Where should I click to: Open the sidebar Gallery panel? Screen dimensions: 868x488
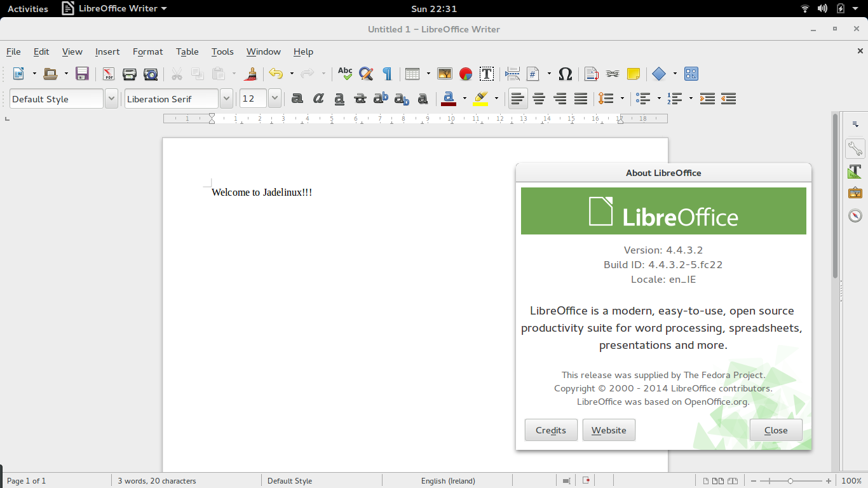pyautogui.click(x=855, y=193)
